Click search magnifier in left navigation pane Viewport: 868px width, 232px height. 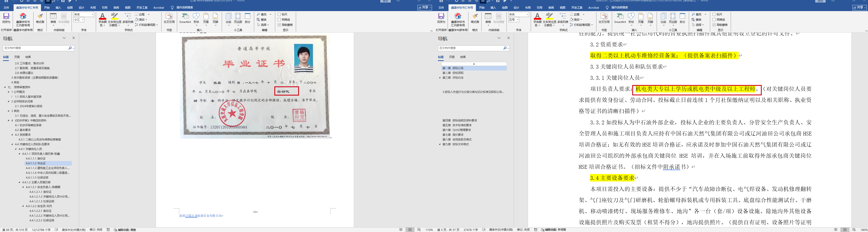pyautogui.click(x=70, y=48)
